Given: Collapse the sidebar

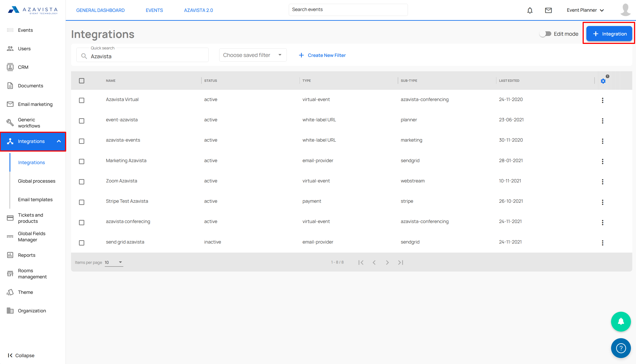Looking at the screenshot, I should [x=21, y=355].
